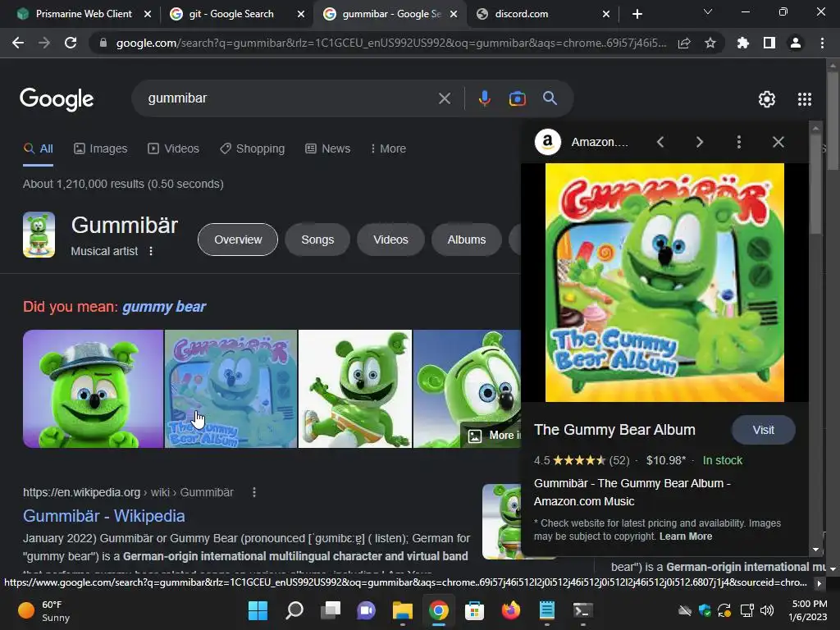
Task: Click the Videos chip under Gummibär
Action: click(390, 240)
